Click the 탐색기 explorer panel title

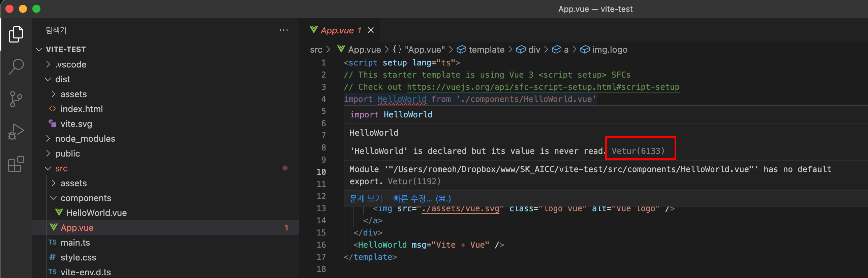[x=56, y=30]
